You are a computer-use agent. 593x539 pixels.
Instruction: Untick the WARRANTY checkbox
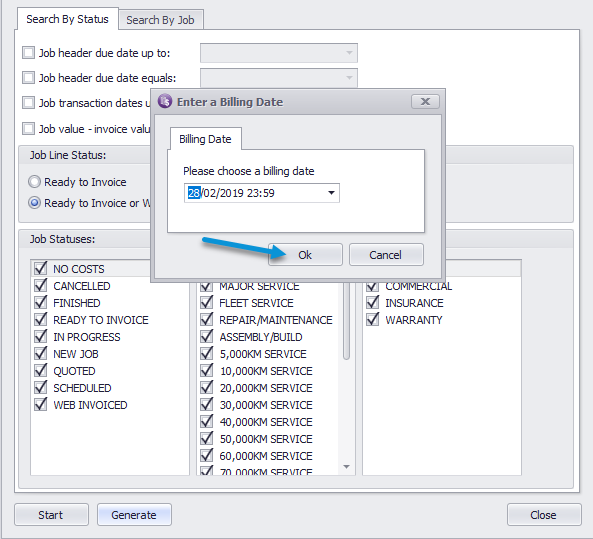pos(373,320)
